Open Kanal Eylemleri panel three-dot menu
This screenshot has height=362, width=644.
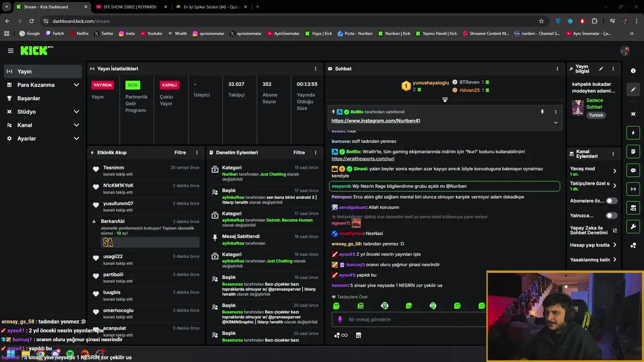pyautogui.click(x=613, y=154)
